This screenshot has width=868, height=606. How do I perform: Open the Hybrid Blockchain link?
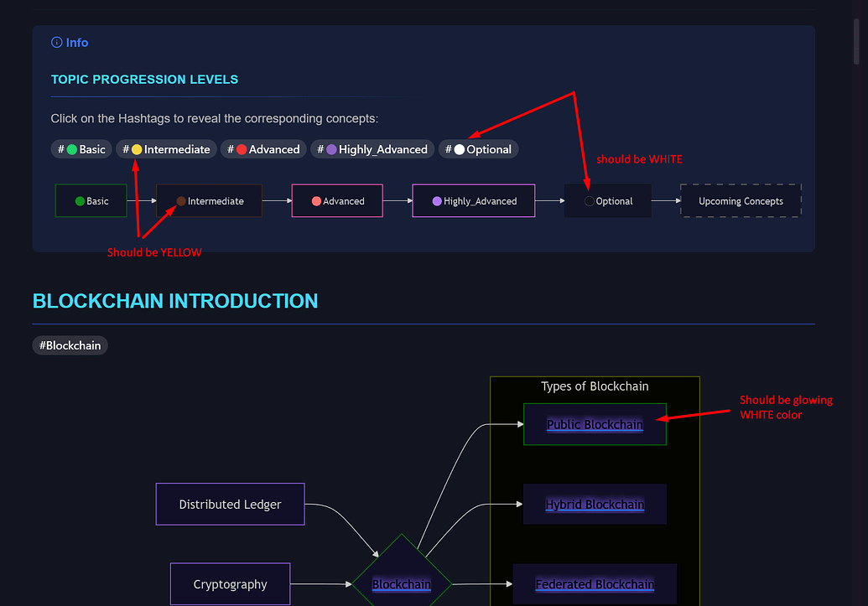(595, 504)
